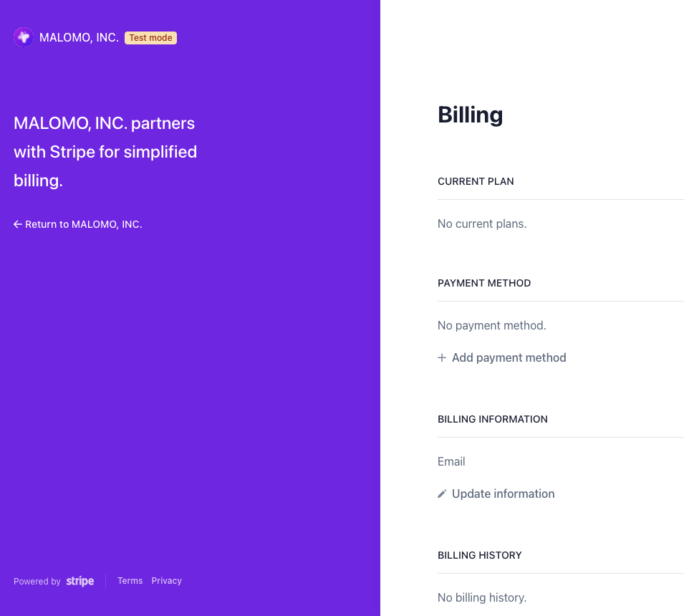Click the MALOMO, INC. purple logo icon
The width and height of the screenshot is (684, 616).
pos(23,37)
